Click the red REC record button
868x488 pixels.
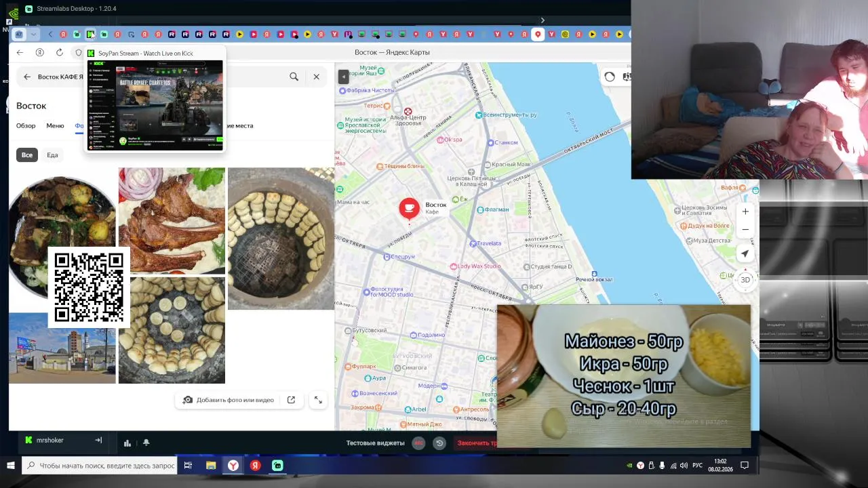tap(418, 443)
